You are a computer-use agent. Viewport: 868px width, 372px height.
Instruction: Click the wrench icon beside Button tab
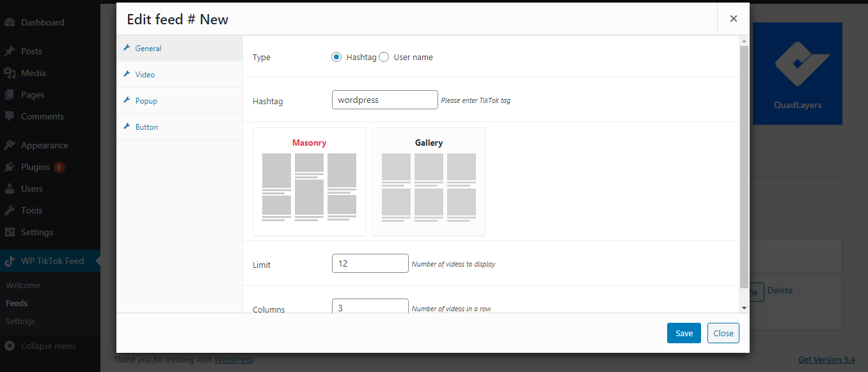coord(127,127)
